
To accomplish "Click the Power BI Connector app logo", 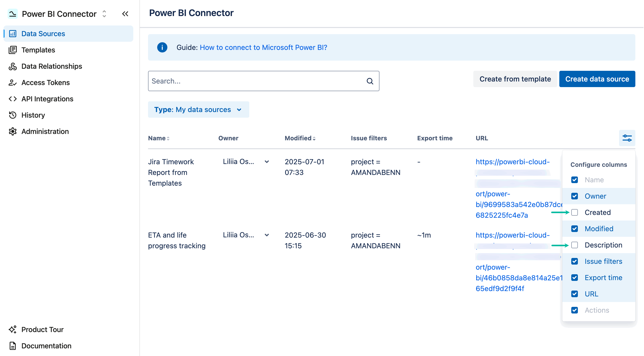I will pos(13,14).
